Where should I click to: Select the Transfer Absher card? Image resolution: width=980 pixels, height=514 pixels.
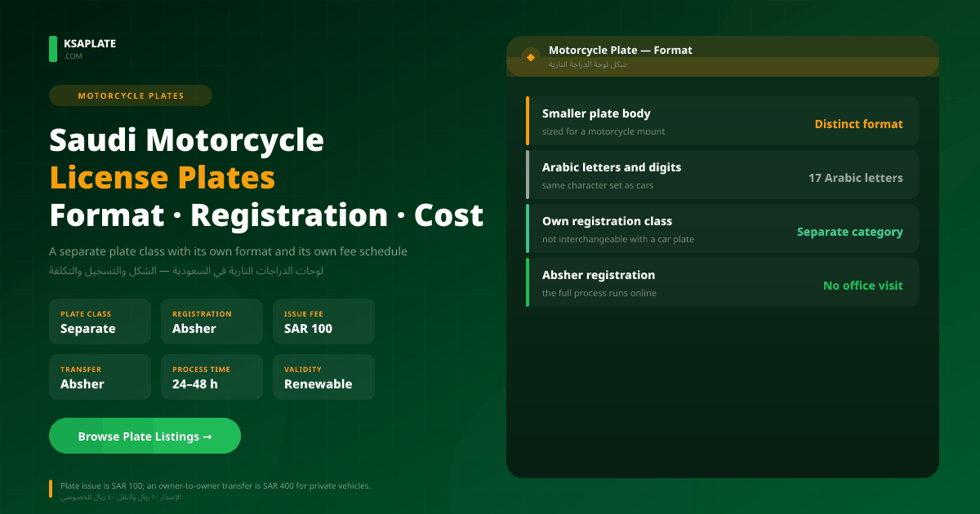click(x=100, y=377)
